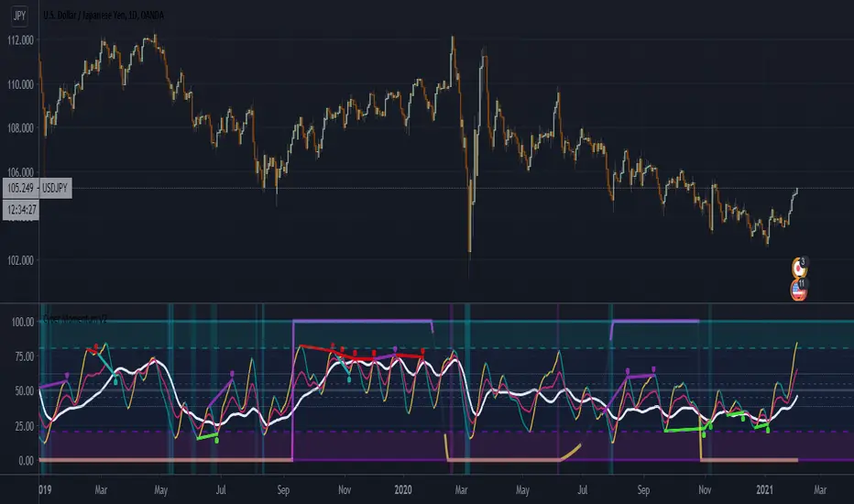Click the Nov label left of 2021
This screenshot has width=854, height=504.
click(x=705, y=490)
